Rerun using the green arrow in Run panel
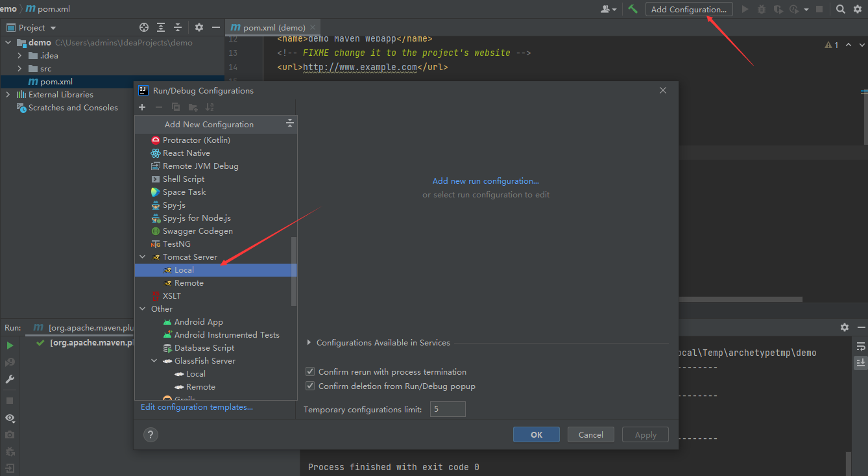Viewport: 868px width, 476px height. pyautogui.click(x=10, y=345)
